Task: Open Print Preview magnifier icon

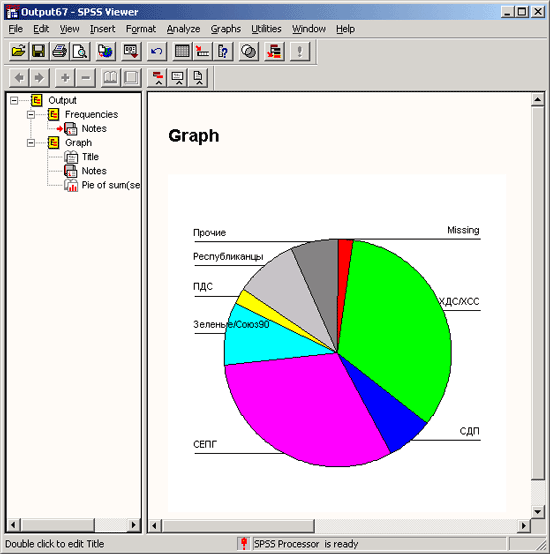Action: tap(80, 52)
